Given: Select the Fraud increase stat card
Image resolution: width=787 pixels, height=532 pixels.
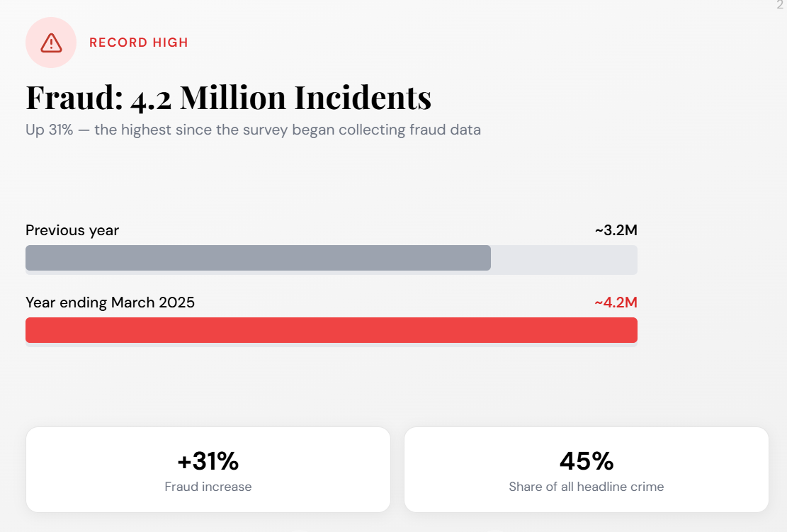Looking at the screenshot, I should 208,470.
